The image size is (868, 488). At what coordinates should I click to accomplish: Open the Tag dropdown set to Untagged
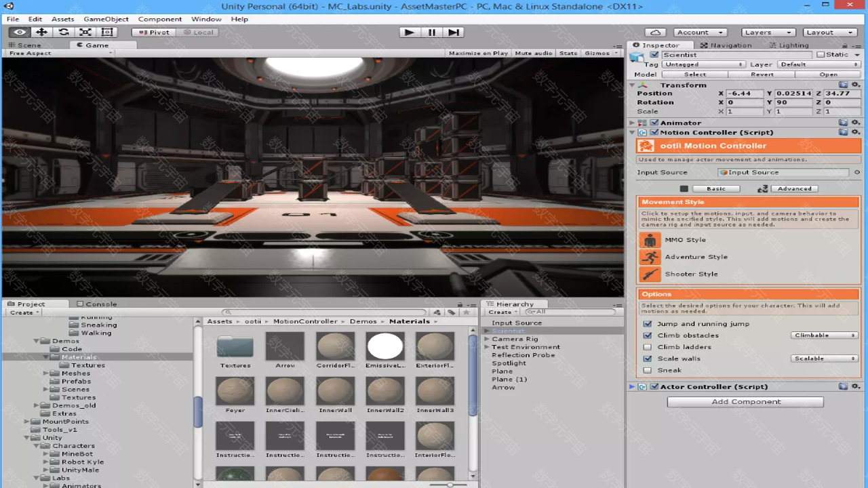point(703,64)
